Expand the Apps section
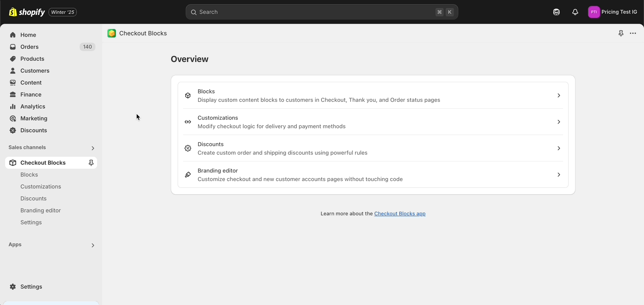This screenshot has height=305, width=644. [93, 245]
